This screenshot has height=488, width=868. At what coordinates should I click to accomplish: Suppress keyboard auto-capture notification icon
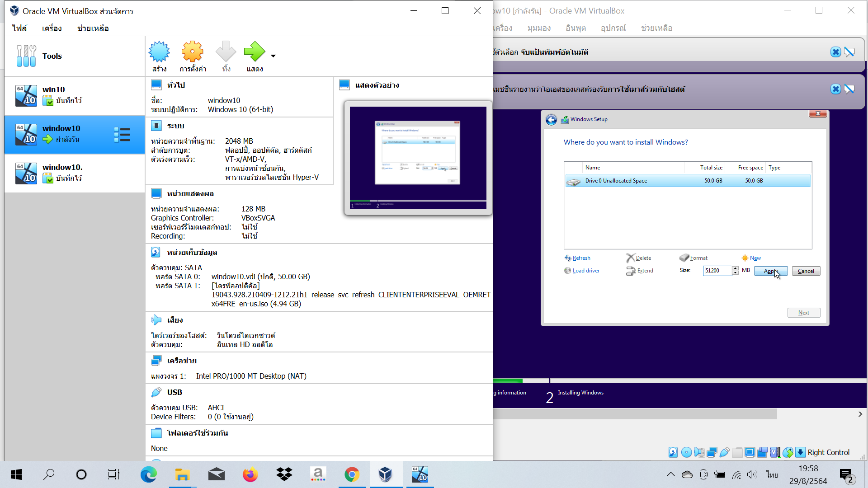(x=849, y=52)
